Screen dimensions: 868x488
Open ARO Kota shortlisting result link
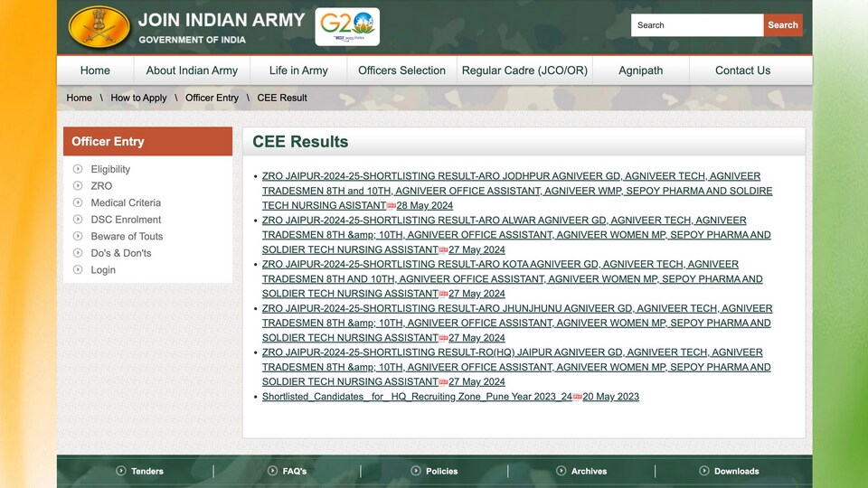(x=512, y=279)
